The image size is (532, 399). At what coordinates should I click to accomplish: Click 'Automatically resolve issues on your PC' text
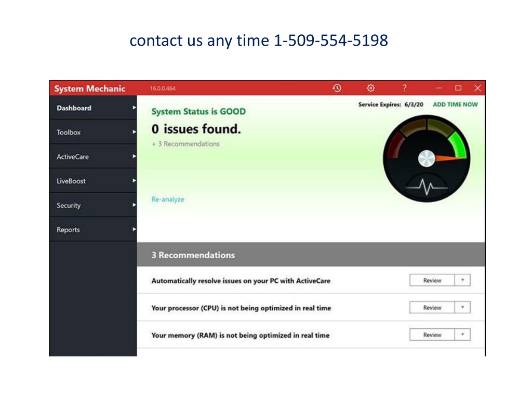coord(241,281)
